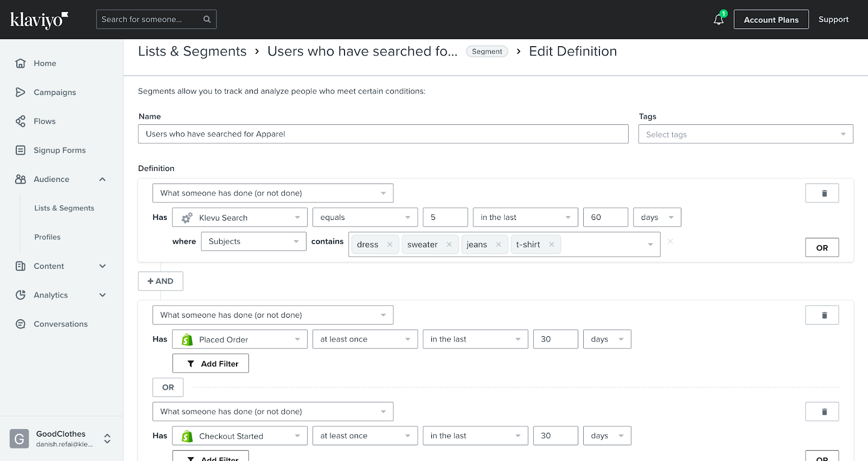Remove the 'jeans' keyword chip
This screenshot has width=868, height=461.
(499, 245)
